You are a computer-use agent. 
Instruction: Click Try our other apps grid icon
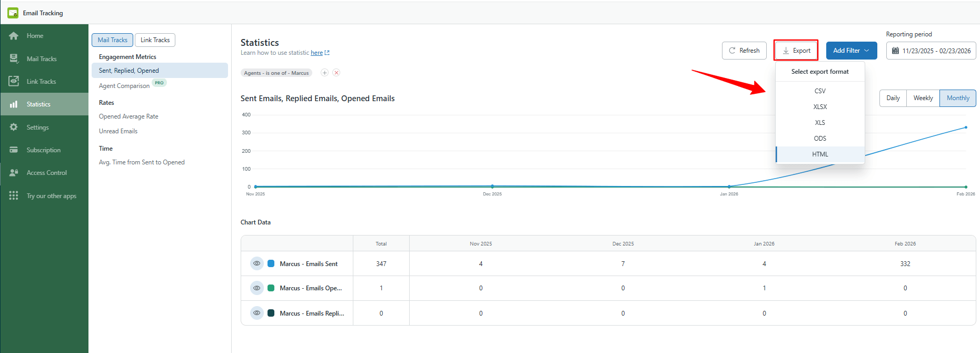[x=14, y=195]
